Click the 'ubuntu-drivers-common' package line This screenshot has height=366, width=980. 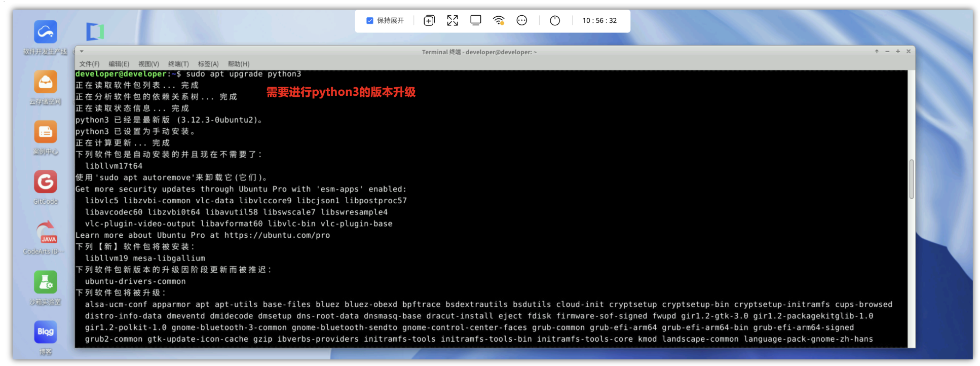coord(135,281)
